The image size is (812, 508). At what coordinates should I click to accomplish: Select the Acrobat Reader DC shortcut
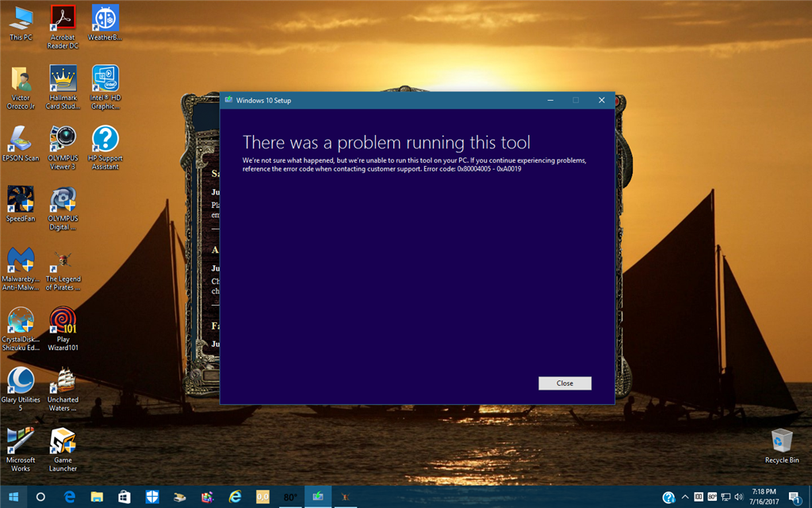pyautogui.click(x=63, y=27)
